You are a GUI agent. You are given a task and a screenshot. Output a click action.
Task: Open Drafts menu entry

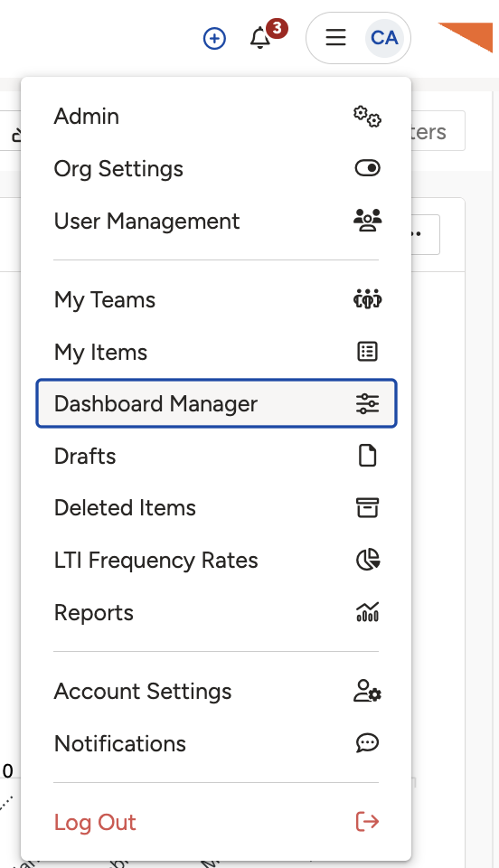click(x=216, y=456)
